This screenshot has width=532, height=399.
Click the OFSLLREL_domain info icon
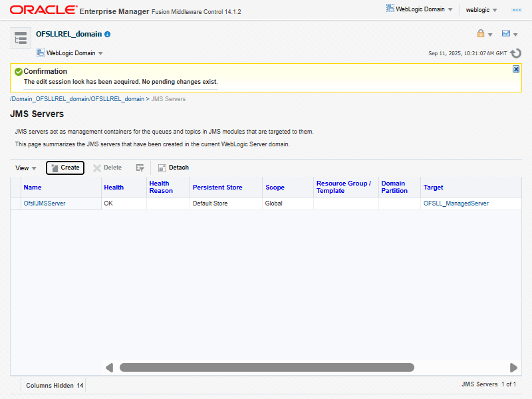click(x=108, y=35)
